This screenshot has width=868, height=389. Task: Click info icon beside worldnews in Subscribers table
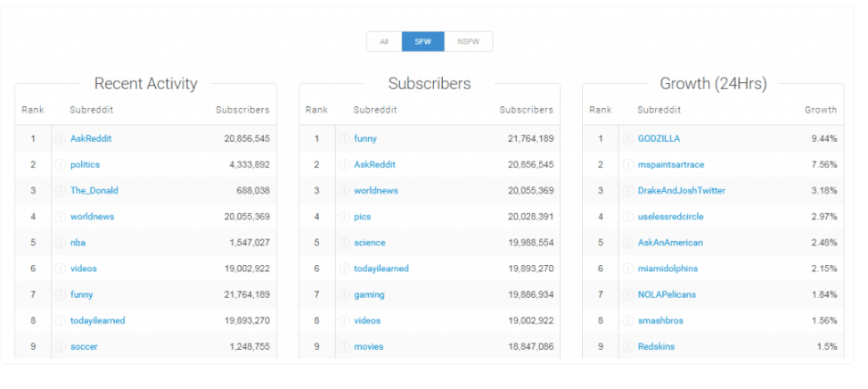click(344, 191)
